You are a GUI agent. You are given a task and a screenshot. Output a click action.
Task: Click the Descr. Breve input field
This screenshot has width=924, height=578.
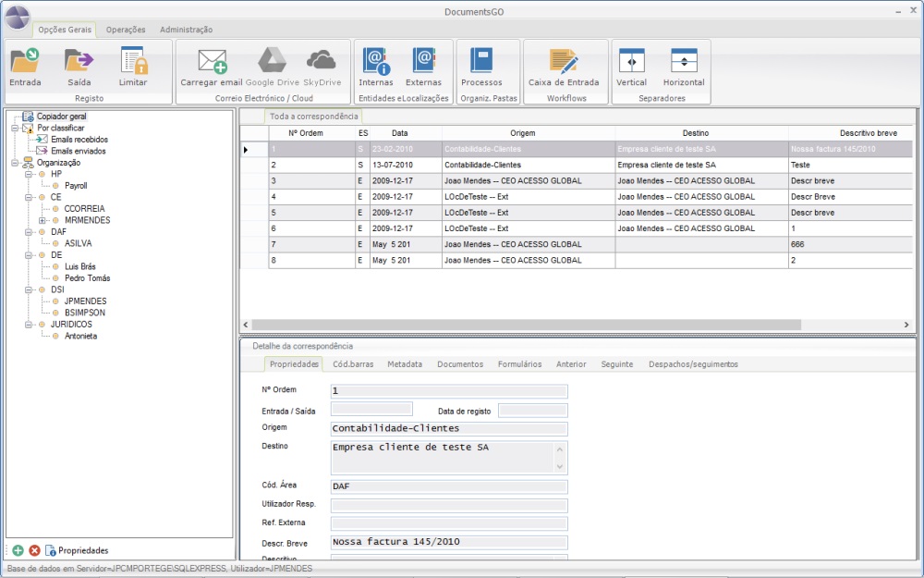[x=449, y=542]
